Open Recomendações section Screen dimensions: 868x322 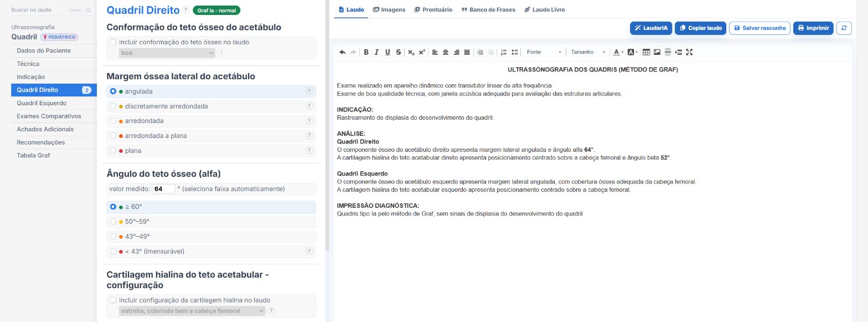point(54,142)
